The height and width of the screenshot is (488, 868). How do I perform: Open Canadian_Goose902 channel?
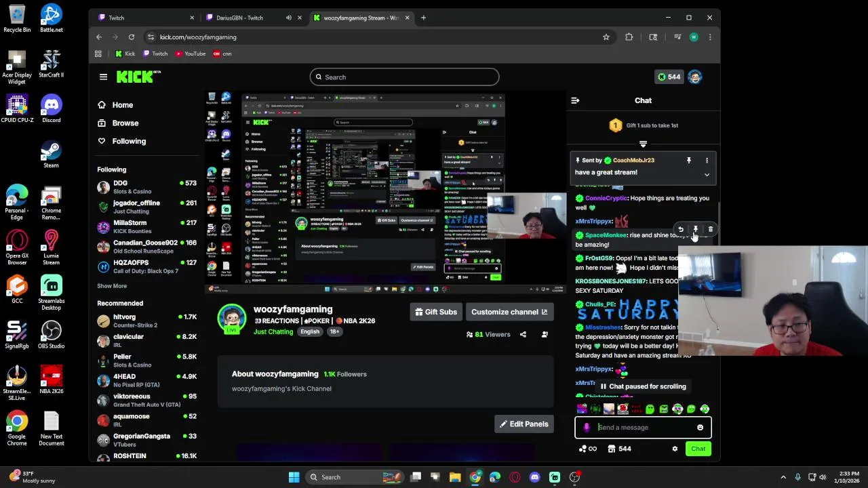click(x=146, y=247)
